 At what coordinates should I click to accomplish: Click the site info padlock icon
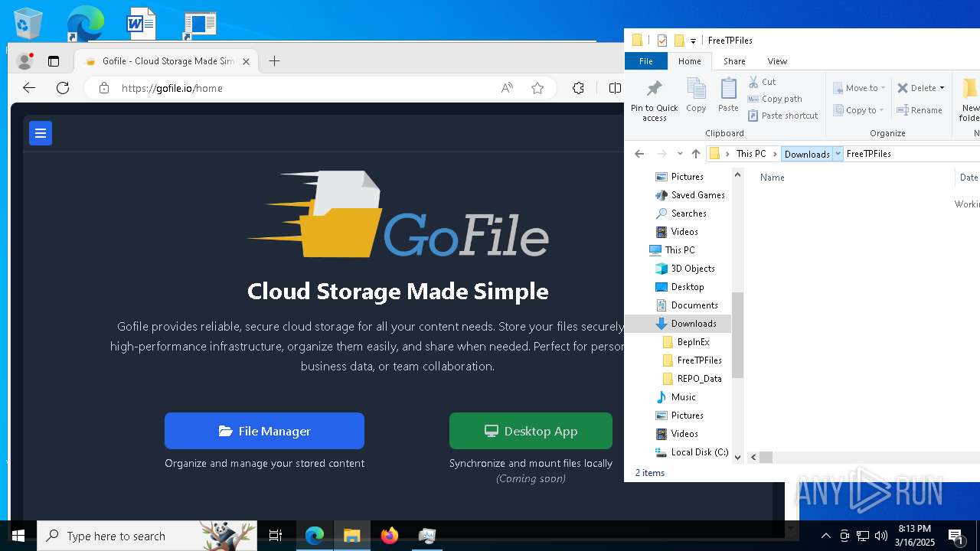[104, 88]
